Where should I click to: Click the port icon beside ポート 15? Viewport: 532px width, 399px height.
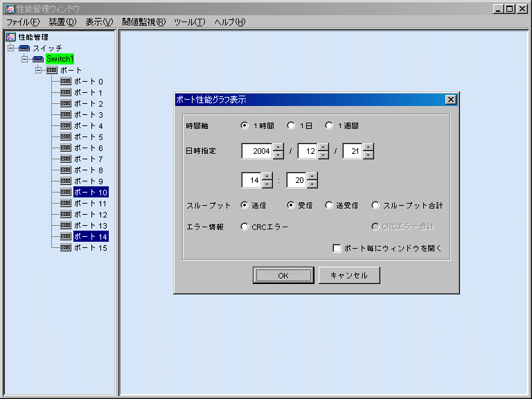pyautogui.click(x=66, y=248)
